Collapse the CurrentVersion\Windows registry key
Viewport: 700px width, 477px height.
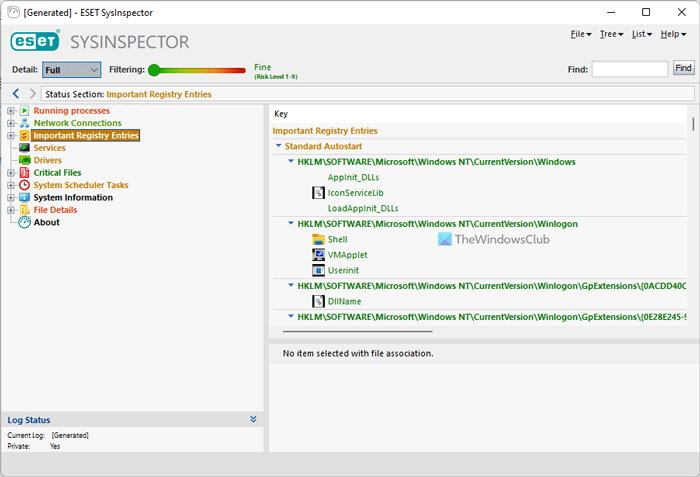[x=291, y=161]
